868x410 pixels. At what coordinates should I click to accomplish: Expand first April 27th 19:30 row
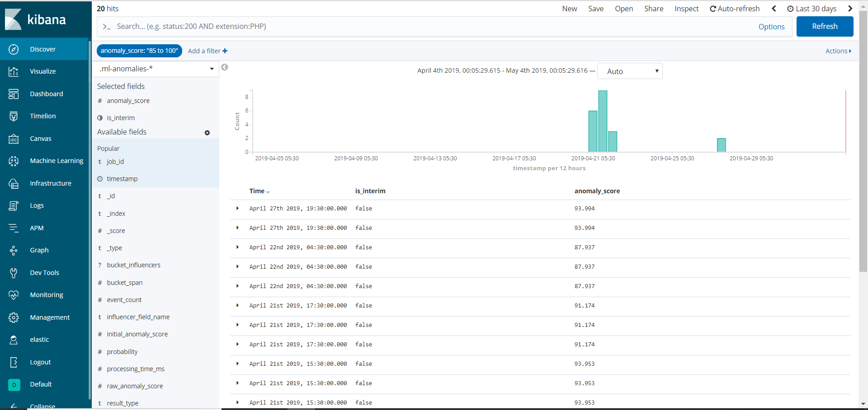coord(237,208)
